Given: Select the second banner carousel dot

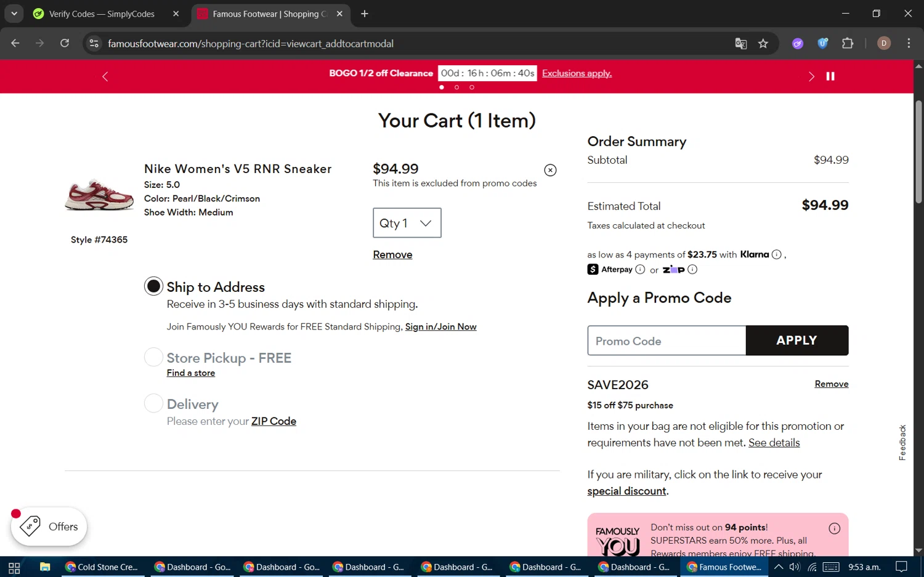Looking at the screenshot, I should 456,87.
